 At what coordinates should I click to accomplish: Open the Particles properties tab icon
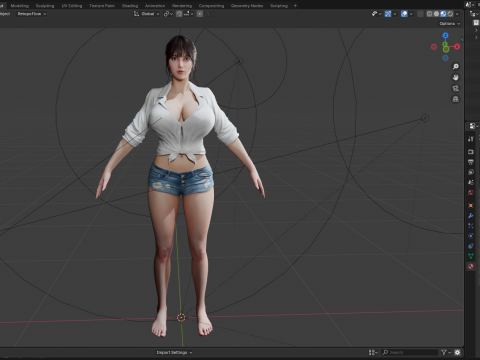click(x=471, y=226)
